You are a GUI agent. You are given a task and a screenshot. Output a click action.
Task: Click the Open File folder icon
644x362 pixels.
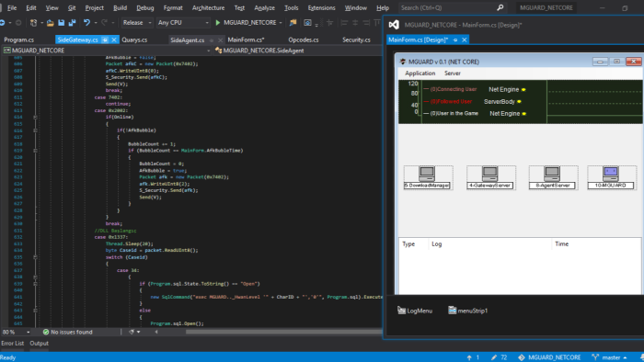click(50, 23)
